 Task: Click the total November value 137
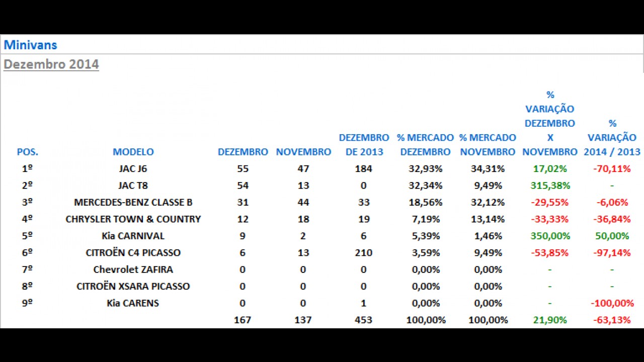[303, 320]
